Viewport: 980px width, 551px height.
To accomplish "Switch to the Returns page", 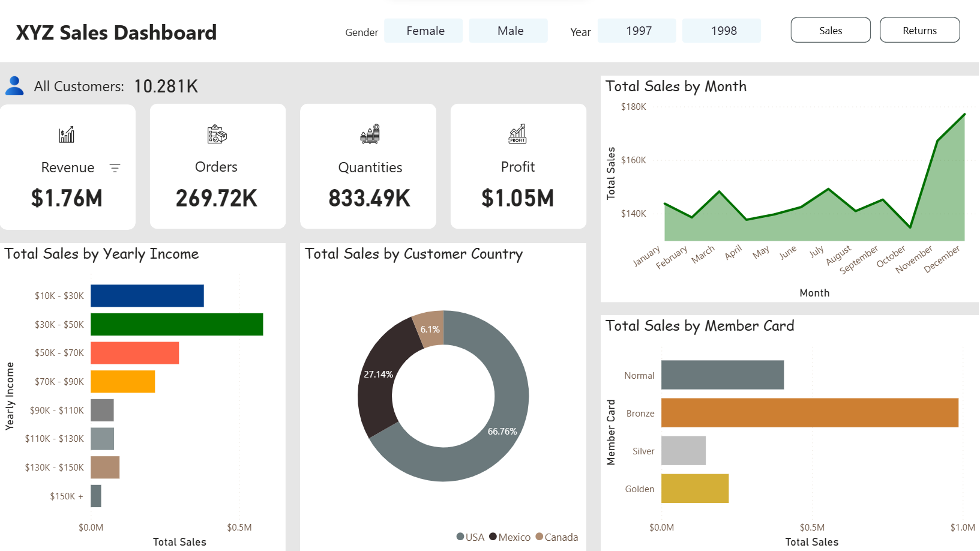I will [x=919, y=30].
